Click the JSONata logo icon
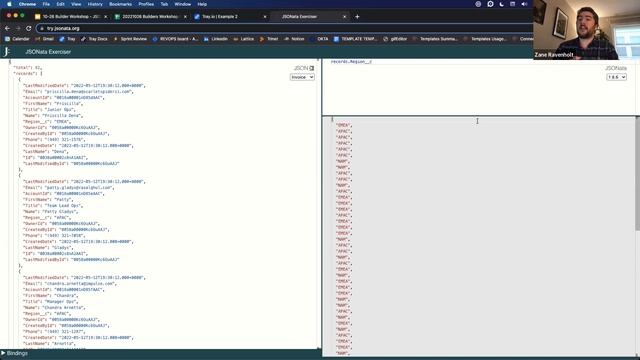 tap(7, 52)
